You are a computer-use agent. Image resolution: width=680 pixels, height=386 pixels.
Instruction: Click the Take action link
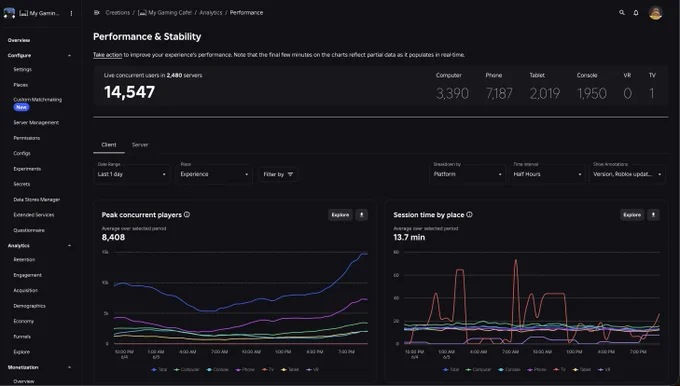108,55
